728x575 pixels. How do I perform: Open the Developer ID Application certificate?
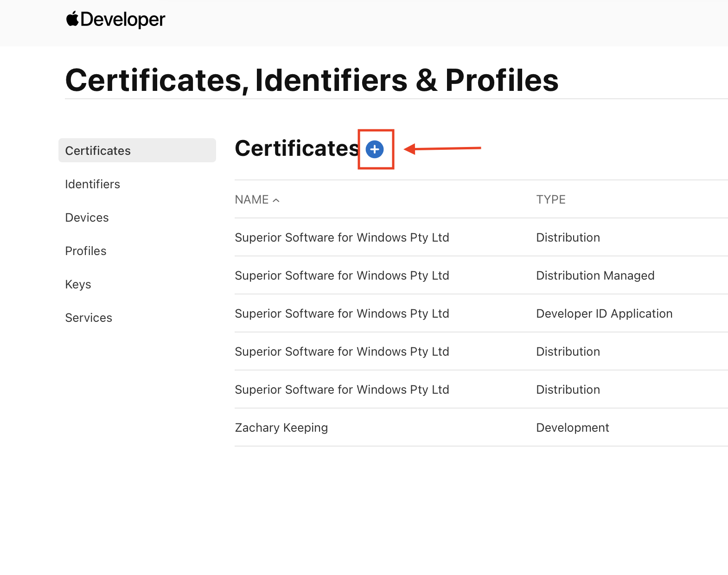click(x=342, y=313)
